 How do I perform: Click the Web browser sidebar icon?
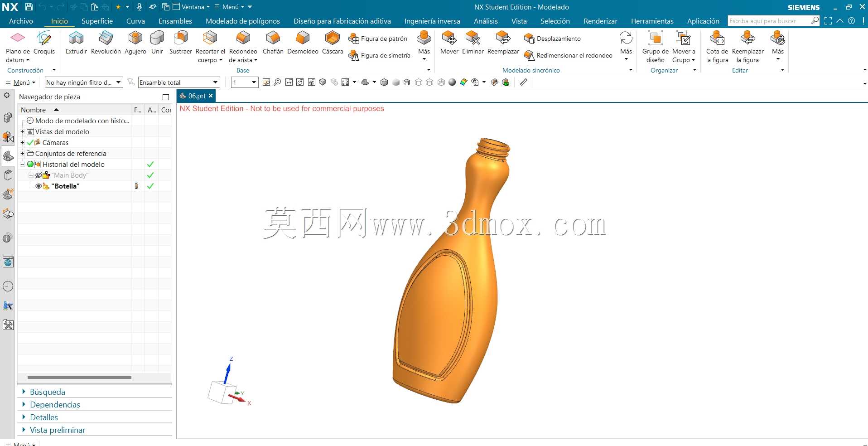click(8, 262)
